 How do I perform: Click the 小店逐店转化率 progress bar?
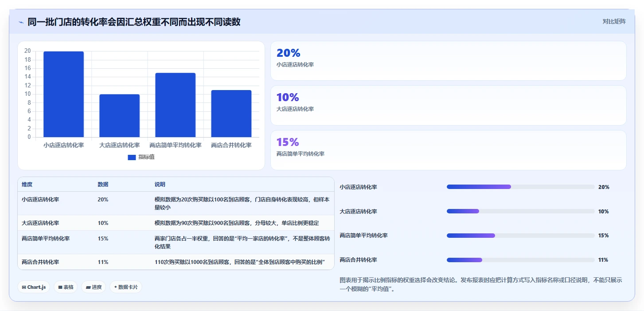click(x=521, y=187)
